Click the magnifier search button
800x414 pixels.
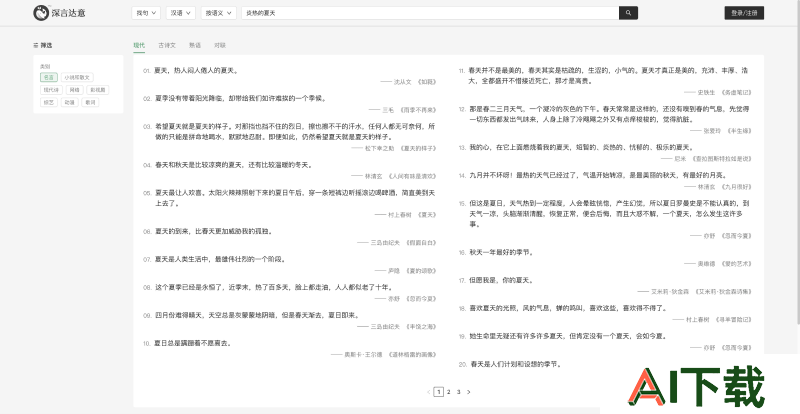[x=628, y=13]
